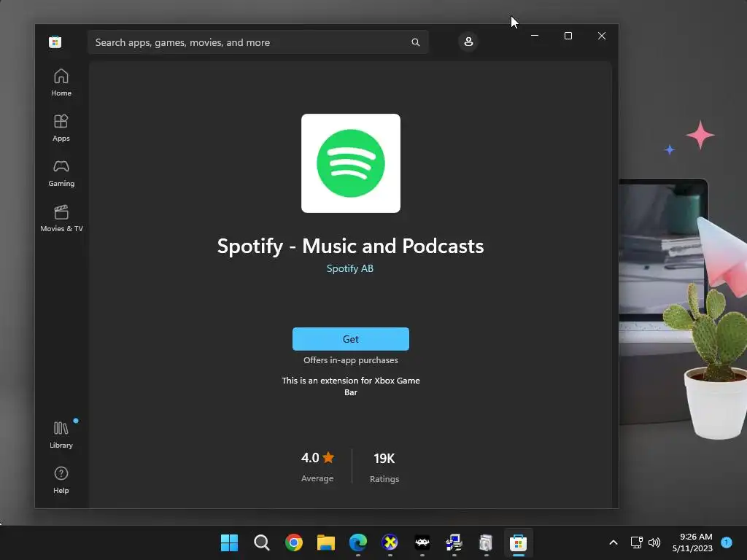Open the gray device taskbar icon
747x560 pixels.
486,542
